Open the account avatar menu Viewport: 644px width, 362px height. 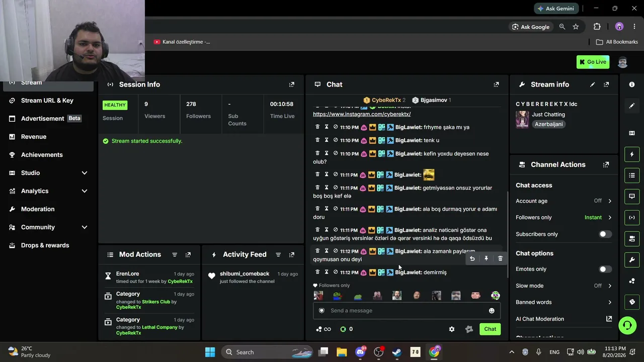click(622, 62)
